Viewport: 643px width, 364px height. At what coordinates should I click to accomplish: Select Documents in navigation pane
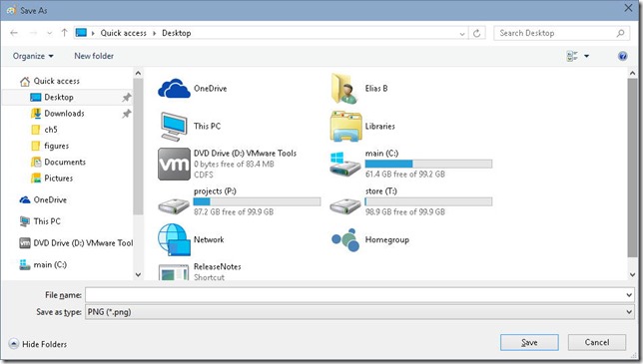(65, 163)
